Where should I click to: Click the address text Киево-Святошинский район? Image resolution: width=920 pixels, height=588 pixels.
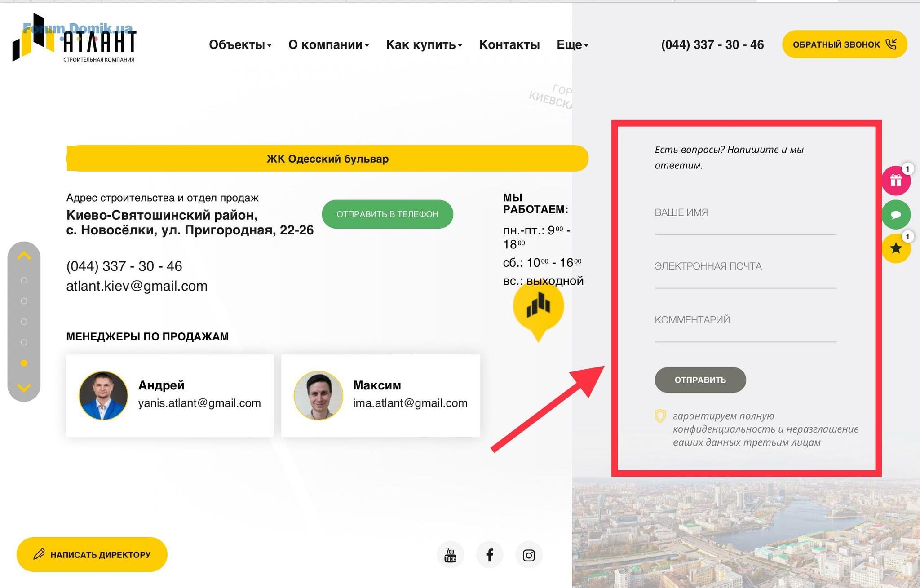162,215
